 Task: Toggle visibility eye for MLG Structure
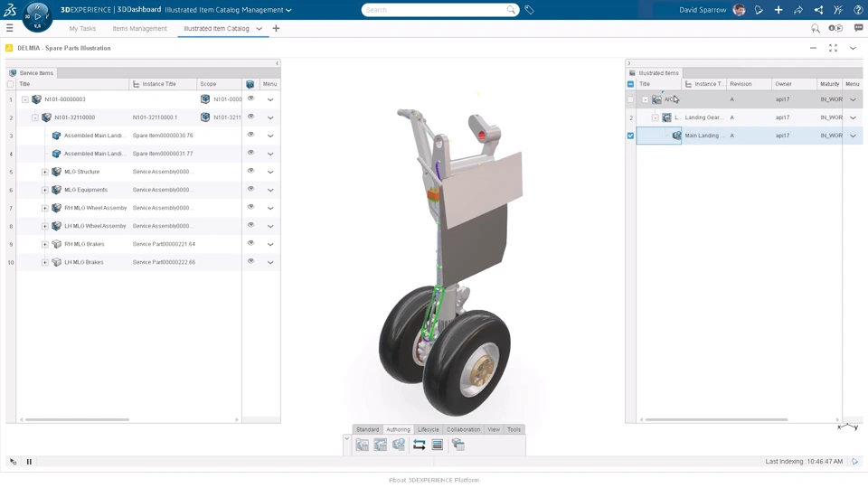[x=250, y=171]
